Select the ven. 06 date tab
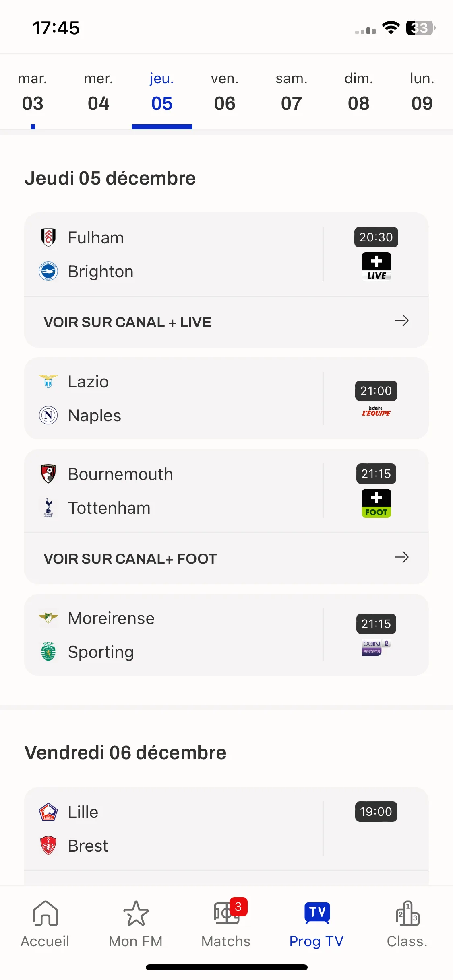Image resolution: width=453 pixels, height=980 pixels. point(225,92)
